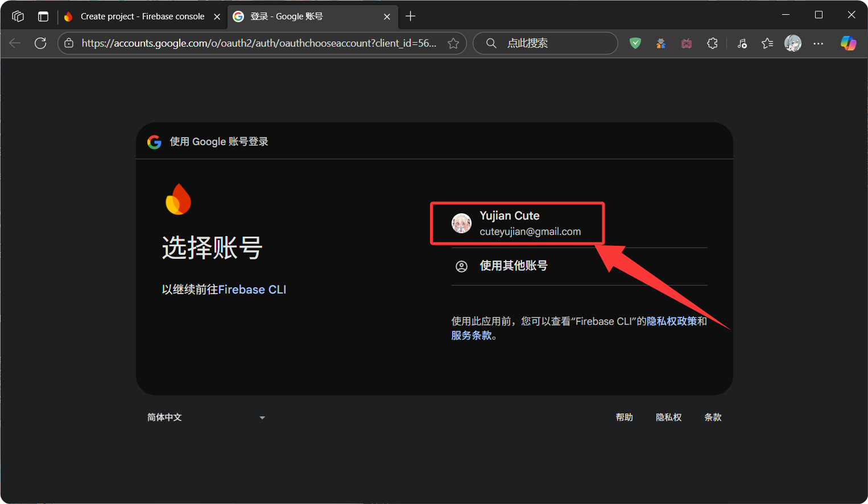The image size is (868, 504).
Task: Open the red TV extension icon
Action: 687,43
